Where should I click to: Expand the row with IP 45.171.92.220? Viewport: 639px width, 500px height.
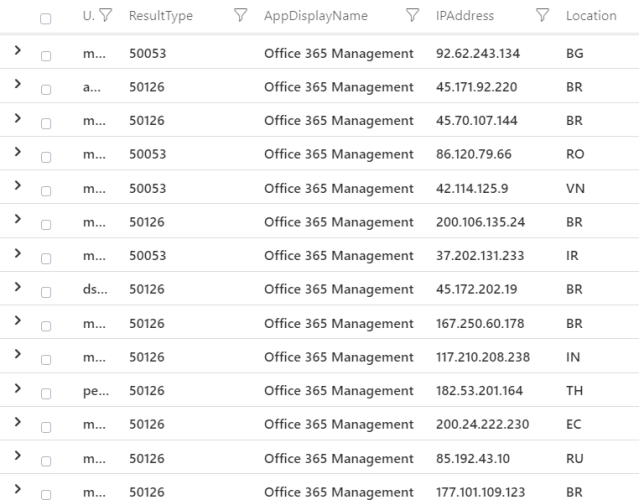coord(17,86)
